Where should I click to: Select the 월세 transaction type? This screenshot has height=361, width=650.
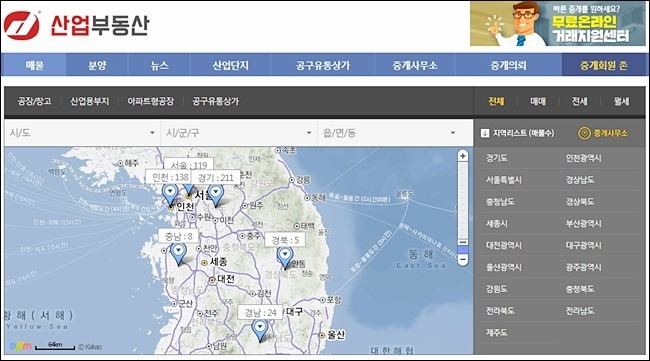[621, 101]
